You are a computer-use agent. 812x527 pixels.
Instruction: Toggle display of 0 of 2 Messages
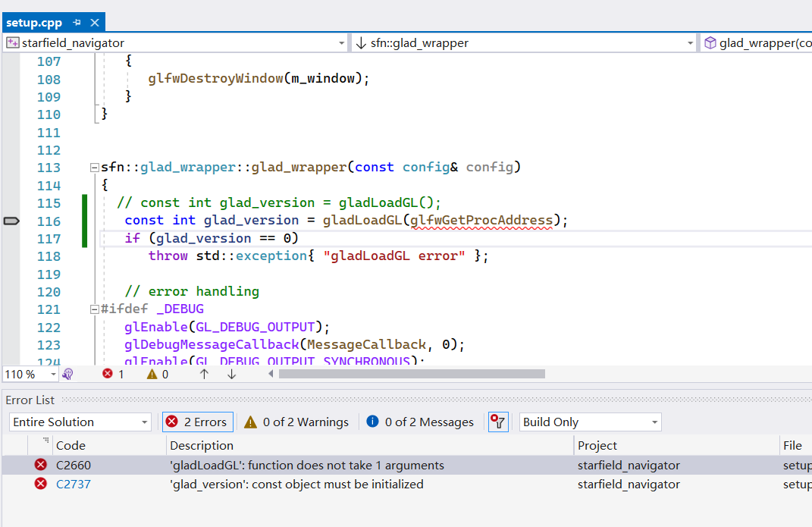(419, 422)
